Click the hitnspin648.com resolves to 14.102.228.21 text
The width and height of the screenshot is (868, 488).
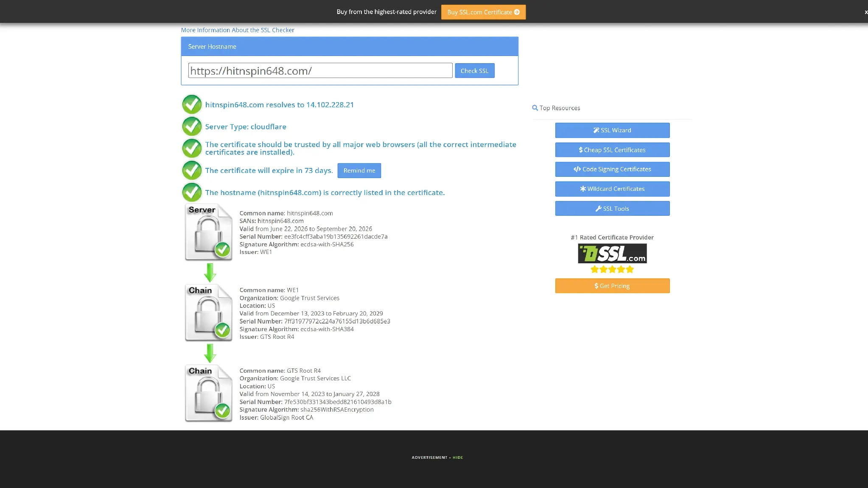click(280, 105)
